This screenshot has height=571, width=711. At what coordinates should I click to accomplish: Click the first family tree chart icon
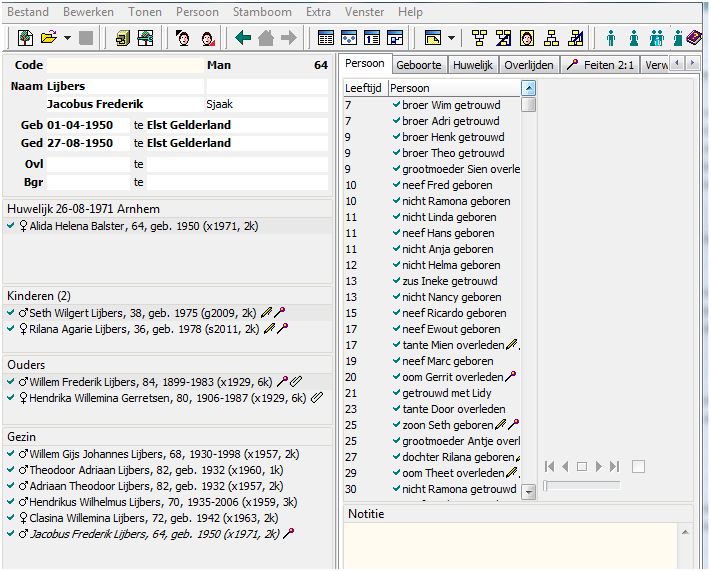coord(478,38)
